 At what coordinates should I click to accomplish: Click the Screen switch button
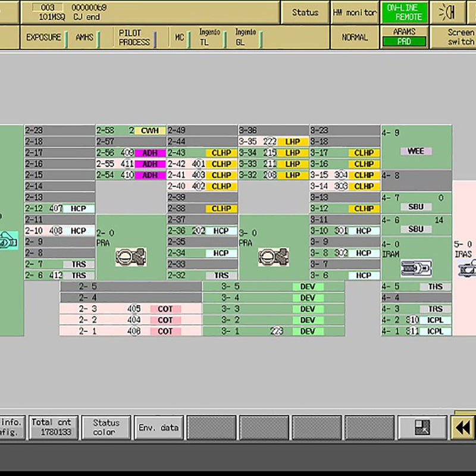click(x=453, y=37)
